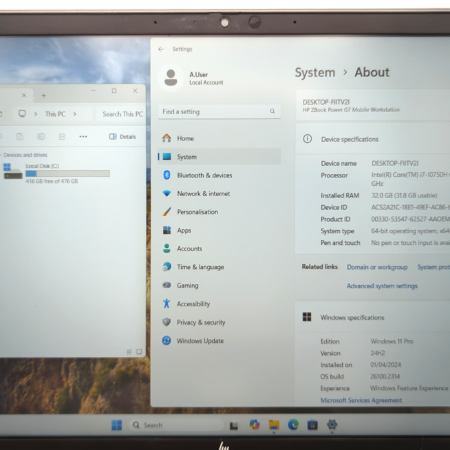
Task: Toggle Details pane in File Explorer
Action: point(122,136)
